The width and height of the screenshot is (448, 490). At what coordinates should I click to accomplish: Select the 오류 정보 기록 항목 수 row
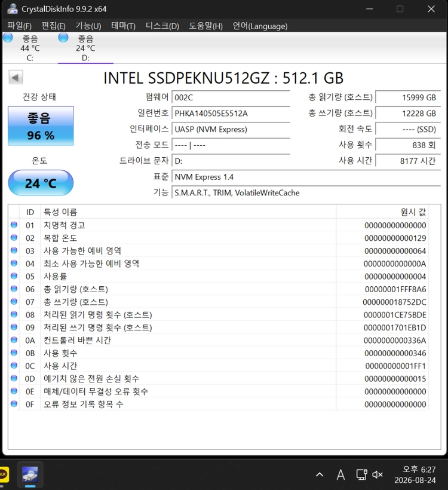[x=219, y=404]
